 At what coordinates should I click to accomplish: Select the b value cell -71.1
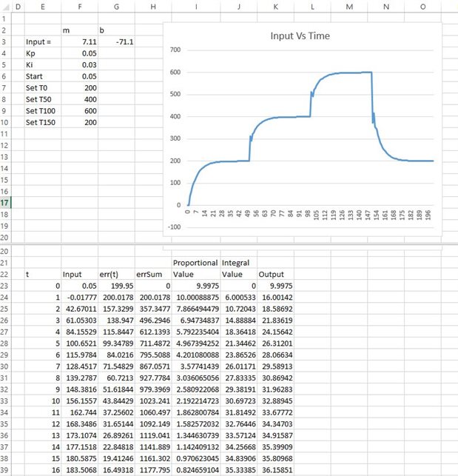tap(116, 41)
